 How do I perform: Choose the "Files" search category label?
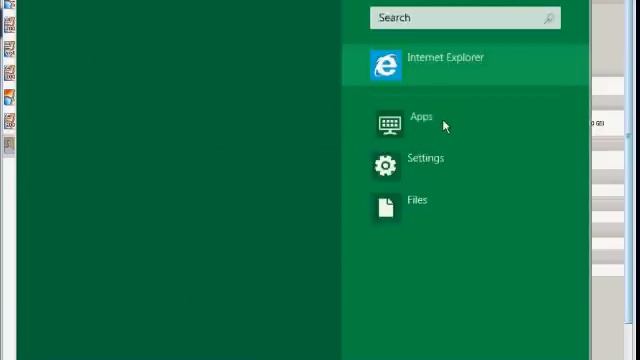[417, 200]
